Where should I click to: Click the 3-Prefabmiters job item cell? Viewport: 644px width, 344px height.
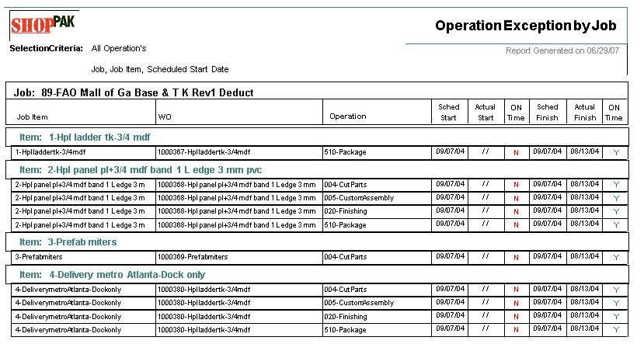point(39,256)
